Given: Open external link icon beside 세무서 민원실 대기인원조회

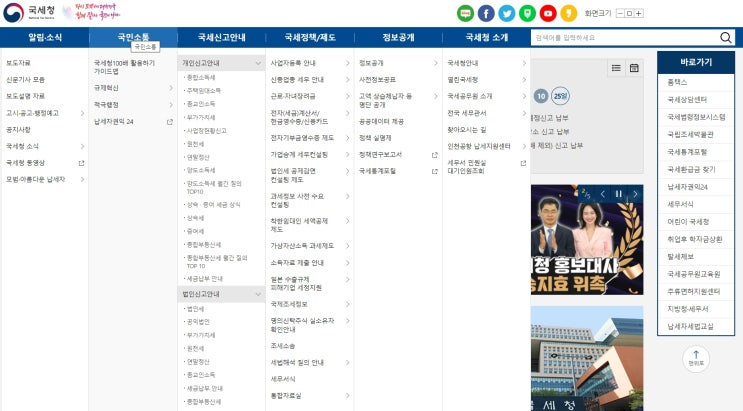Looking at the screenshot, I should tap(523, 163).
